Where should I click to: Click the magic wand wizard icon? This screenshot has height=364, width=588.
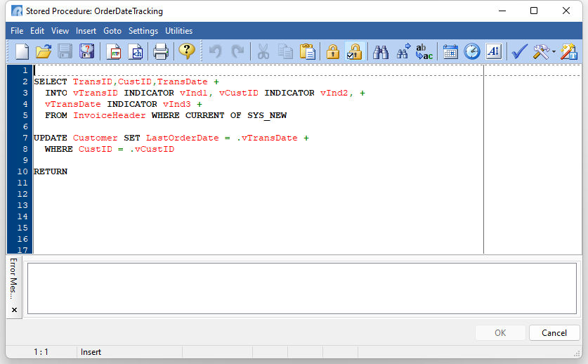click(x=568, y=52)
